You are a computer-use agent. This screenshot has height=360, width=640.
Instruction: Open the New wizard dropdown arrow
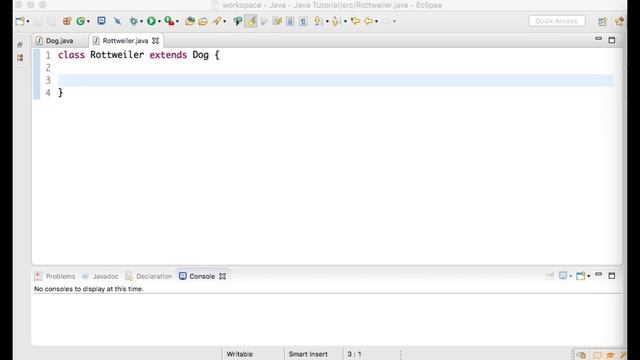click(x=28, y=21)
